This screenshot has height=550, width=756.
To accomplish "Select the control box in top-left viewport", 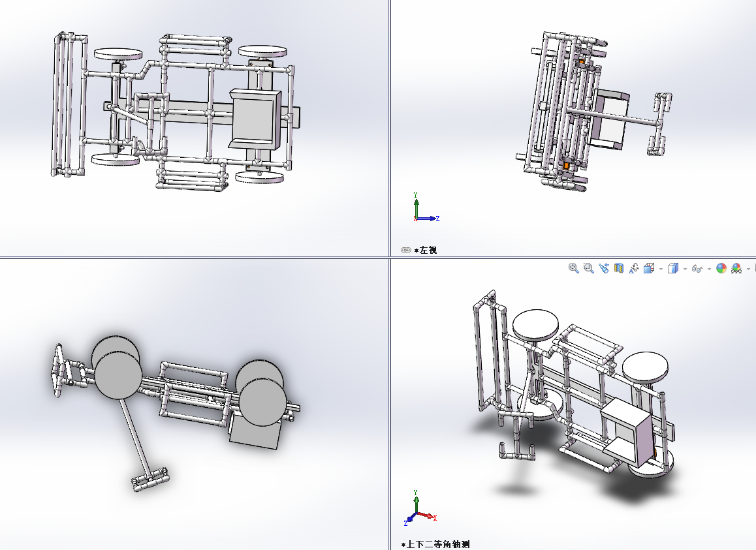I will pyautogui.click(x=255, y=118).
